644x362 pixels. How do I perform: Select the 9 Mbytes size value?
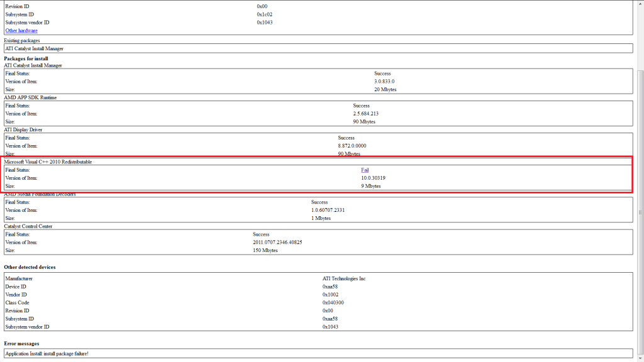pos(371,186)
